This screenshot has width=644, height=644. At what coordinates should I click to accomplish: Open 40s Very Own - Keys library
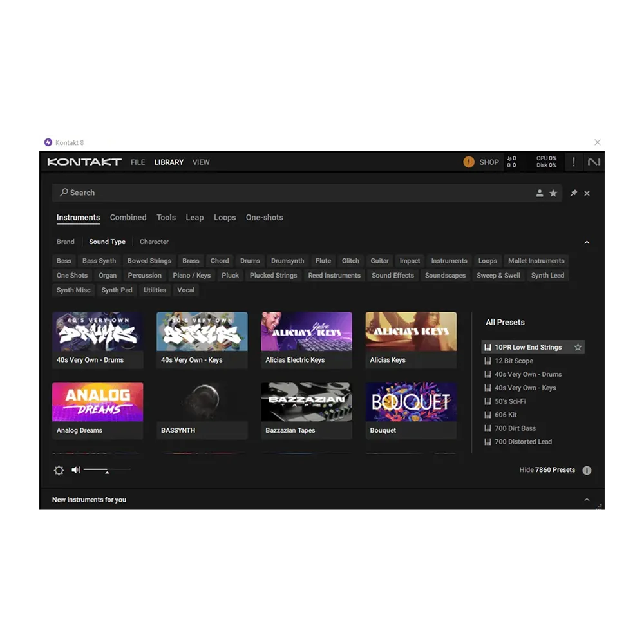click(x=202, y=339)
